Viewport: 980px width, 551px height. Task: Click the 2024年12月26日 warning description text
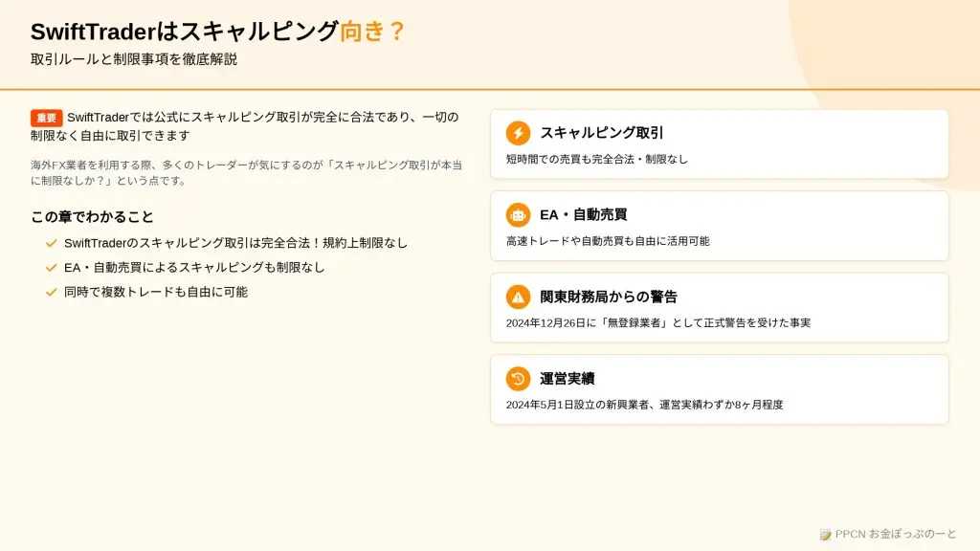pos(657,323)
